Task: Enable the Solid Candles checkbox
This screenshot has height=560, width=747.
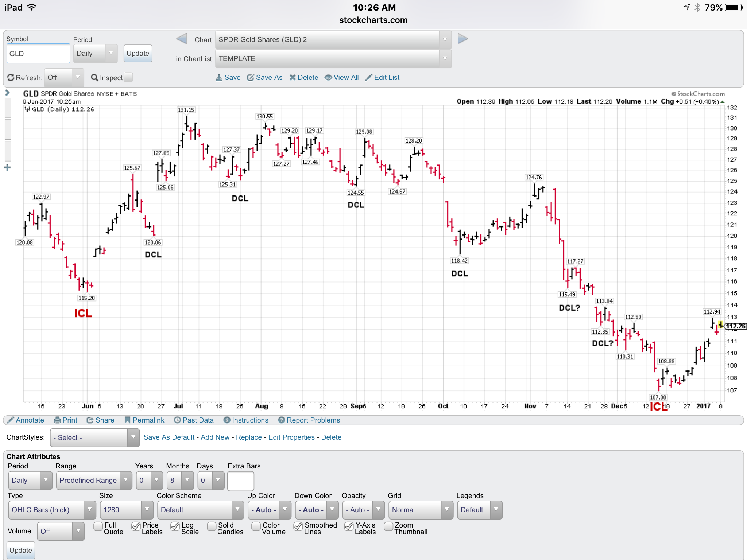Action: click(x=212, y=526)
